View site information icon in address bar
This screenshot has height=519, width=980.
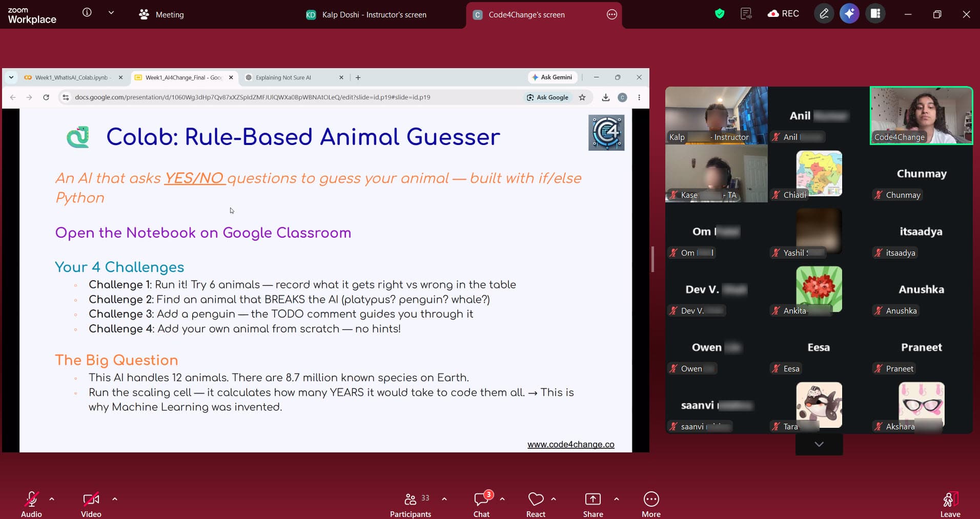[66, 97]
